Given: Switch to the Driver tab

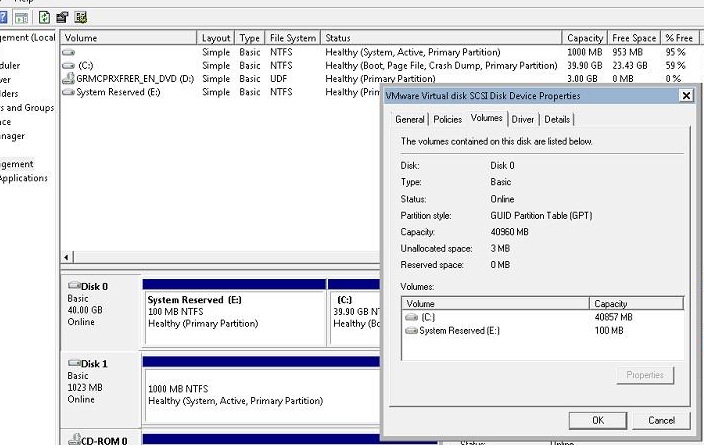Looking at the screenshot, I should pos(523,119).
